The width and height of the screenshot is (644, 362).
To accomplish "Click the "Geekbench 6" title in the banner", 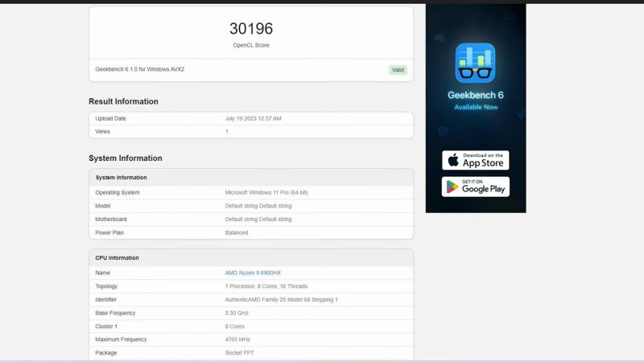I will 475,95.
